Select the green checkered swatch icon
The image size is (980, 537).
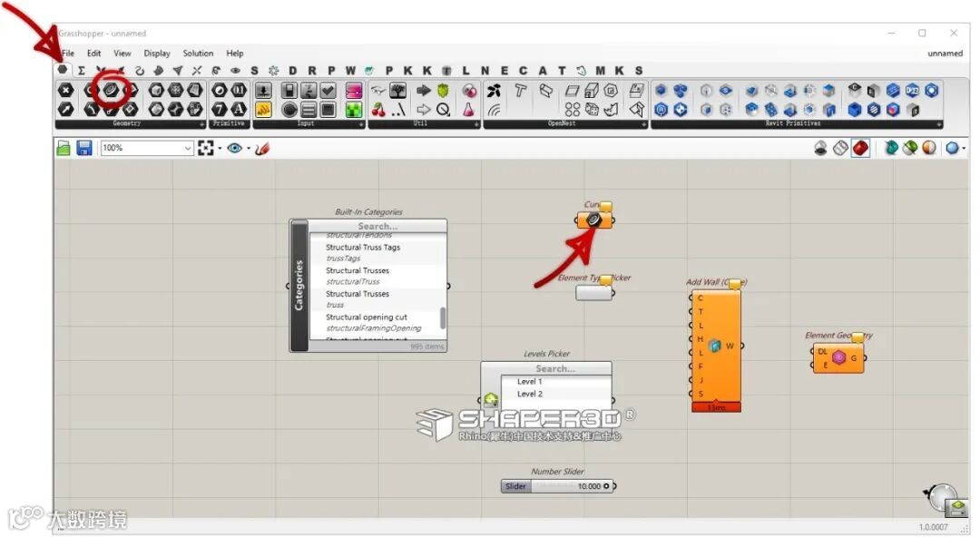coord(354,110)
